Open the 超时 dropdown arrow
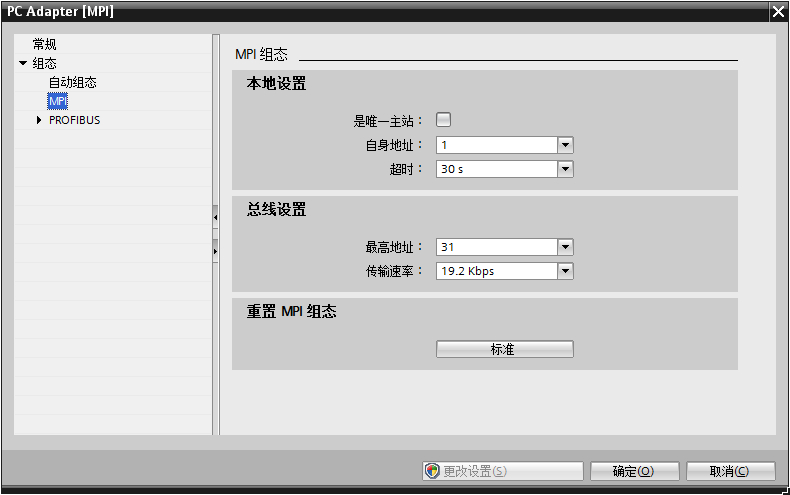Viewport: 790px width, 495px height. pyautogui.click(x=565, y=169)
